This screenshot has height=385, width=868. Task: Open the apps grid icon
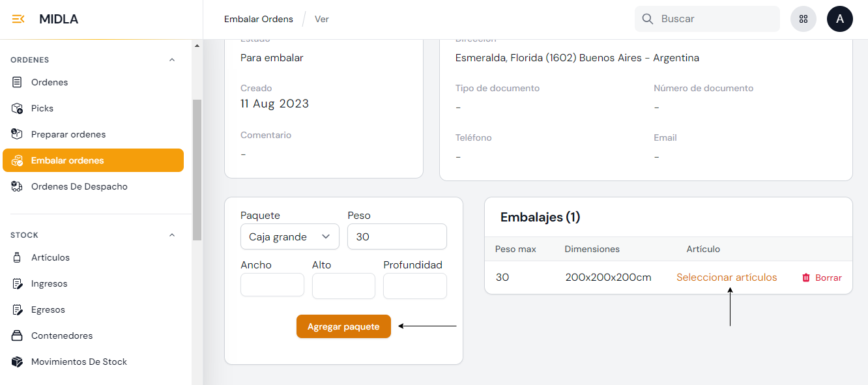point(803,19)
